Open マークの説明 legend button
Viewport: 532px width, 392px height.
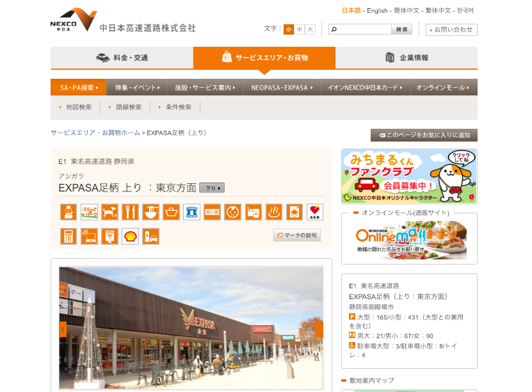[x=297, y=235]
